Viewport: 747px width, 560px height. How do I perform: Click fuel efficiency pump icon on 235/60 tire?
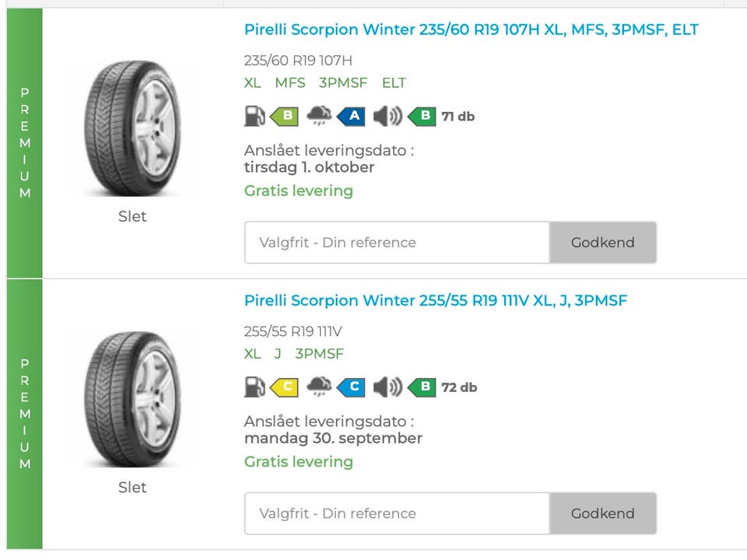point(254,117)
